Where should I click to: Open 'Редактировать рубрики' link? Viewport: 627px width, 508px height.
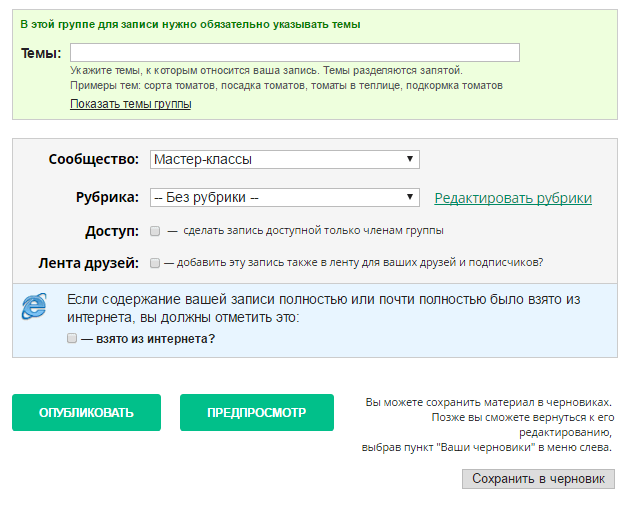(513, 198)
